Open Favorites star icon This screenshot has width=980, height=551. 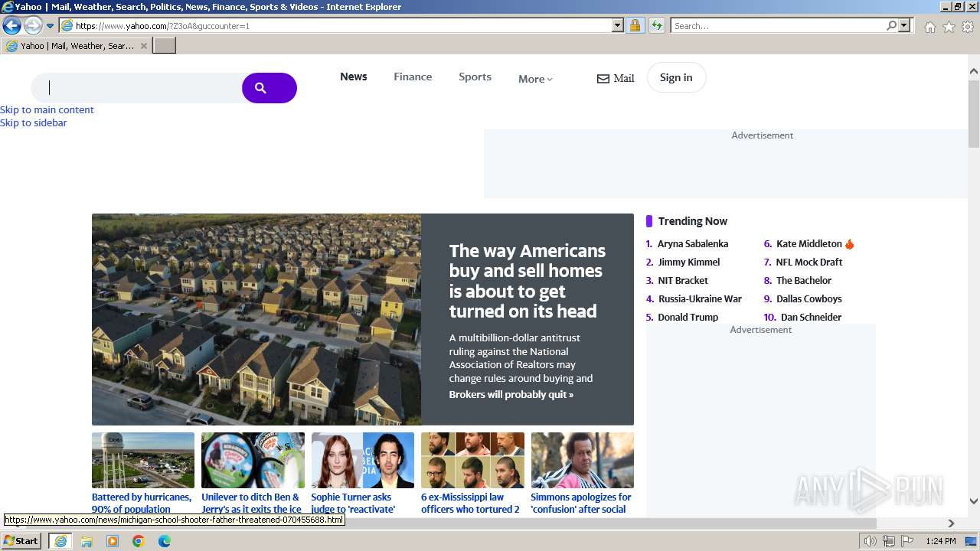(949, 27)
